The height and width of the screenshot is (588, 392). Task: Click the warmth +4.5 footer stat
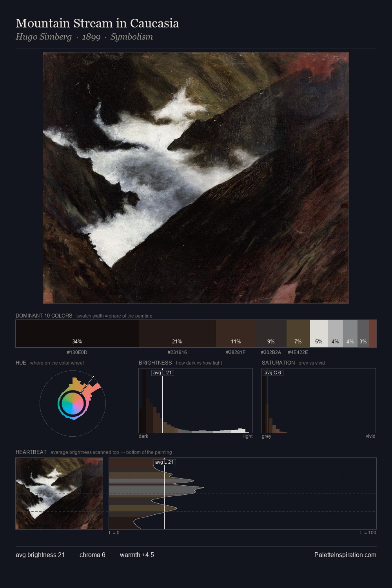pyautogui.click(x=137, y=555)
